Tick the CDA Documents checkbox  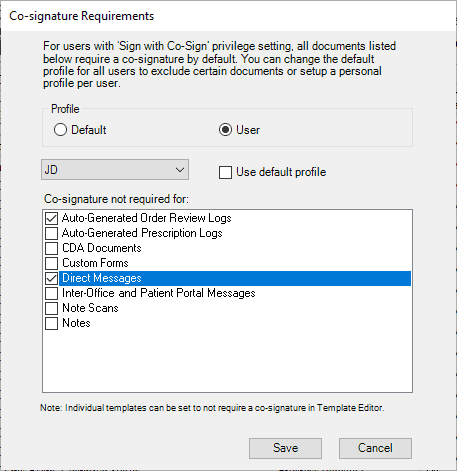[51, 248]
